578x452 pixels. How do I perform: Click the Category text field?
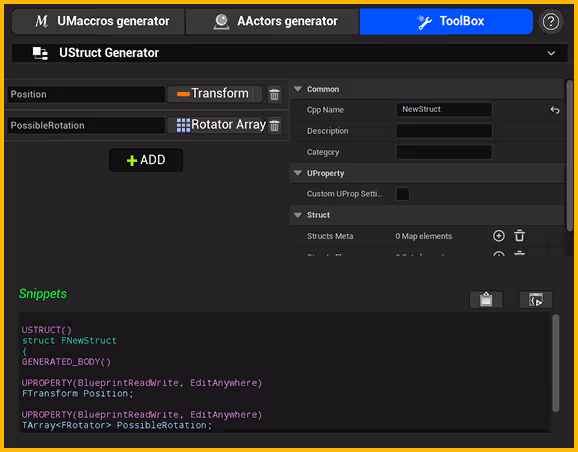tap(444, 152)
